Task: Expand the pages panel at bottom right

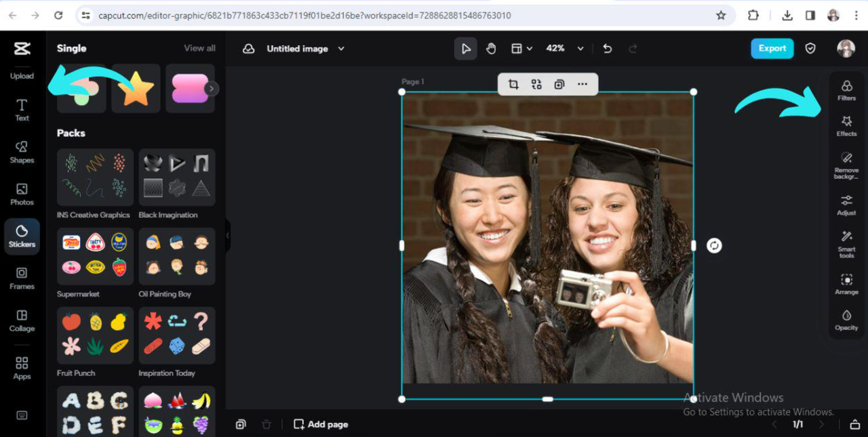Action: (854, 424)
